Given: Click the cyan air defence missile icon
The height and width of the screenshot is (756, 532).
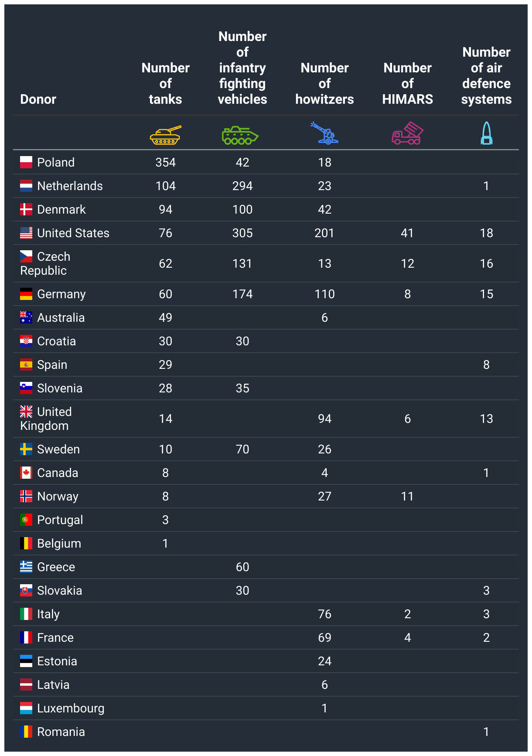Looking at the screenshot, I should coord(486,133).
